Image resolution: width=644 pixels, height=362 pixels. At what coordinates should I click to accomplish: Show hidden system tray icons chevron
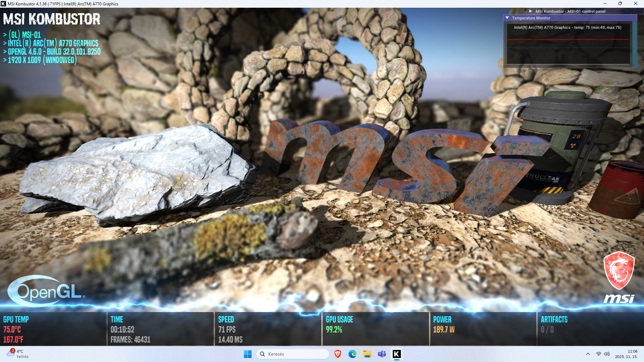[588, 354]
